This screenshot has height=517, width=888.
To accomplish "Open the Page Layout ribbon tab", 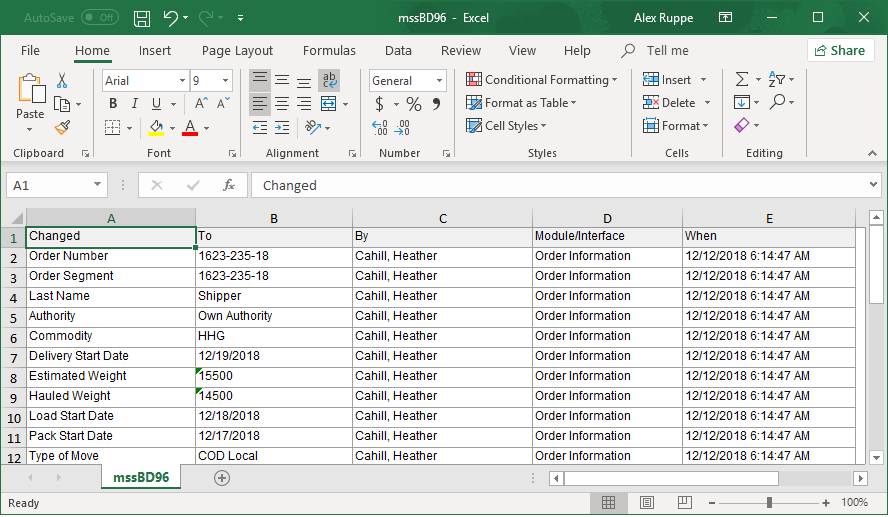I will 237,51.
